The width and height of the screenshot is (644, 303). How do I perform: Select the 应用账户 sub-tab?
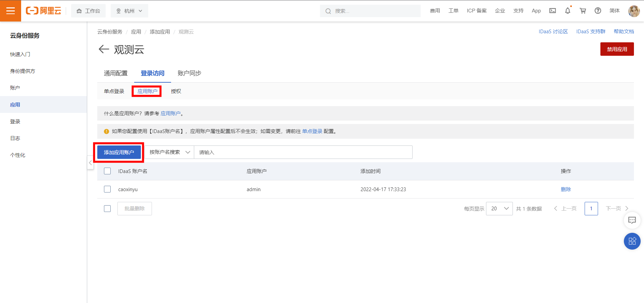pyautogui.click(x=147, y=91)
